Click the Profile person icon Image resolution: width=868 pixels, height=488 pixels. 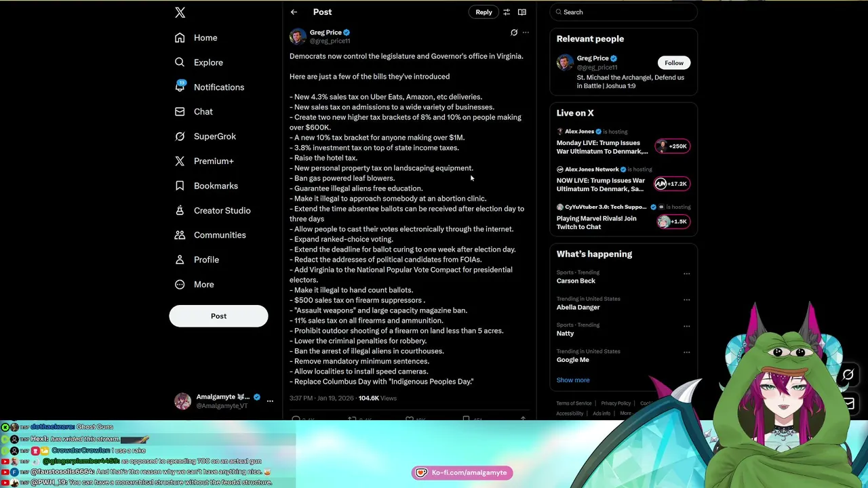coord(180,260)
